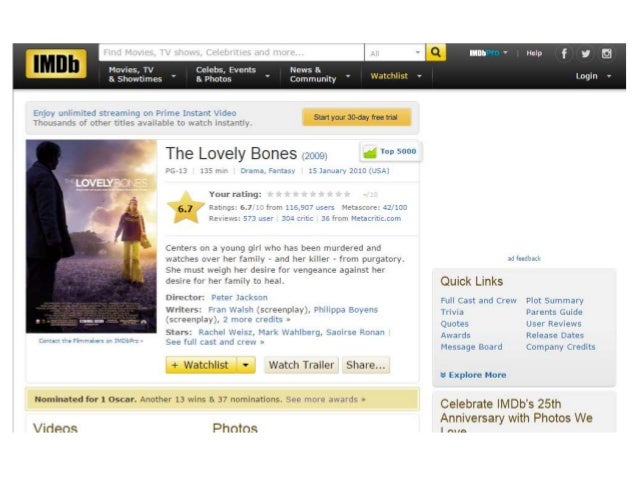Open the News & Community menu

320,75
